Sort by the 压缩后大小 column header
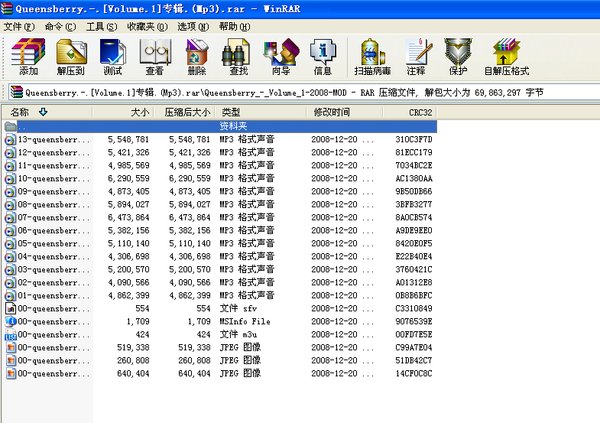Viewport: 600px width, 423px height. tap(184, 112)
